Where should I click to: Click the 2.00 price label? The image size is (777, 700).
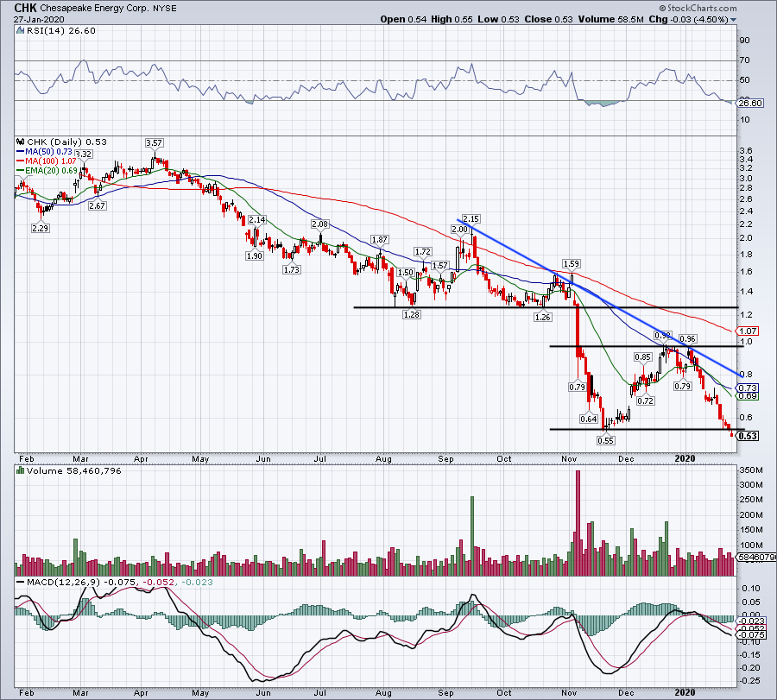click(459, 229)
